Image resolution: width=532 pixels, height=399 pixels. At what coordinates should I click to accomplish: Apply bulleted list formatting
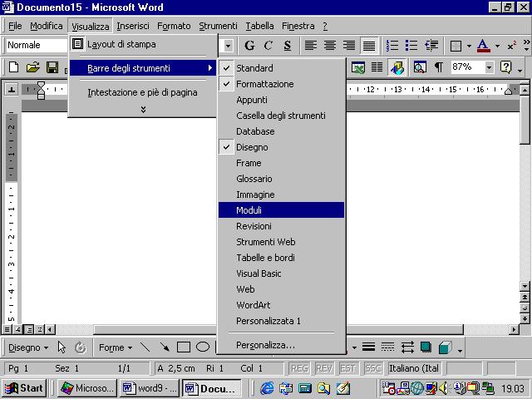411,45
